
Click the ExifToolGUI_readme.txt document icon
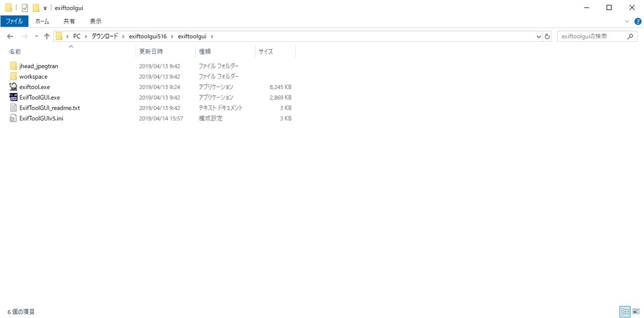[13, 108]
